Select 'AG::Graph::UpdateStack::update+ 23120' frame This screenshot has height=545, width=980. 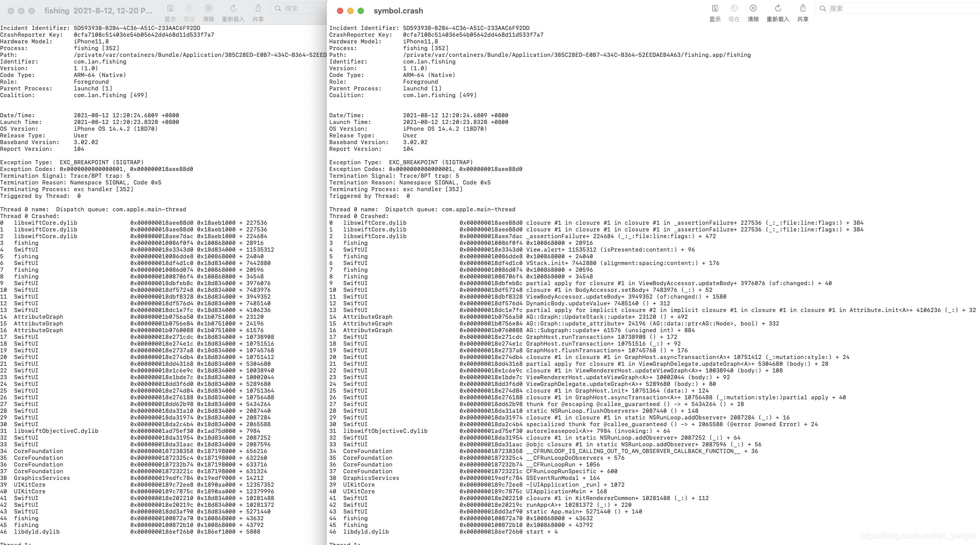click(x=509, y=317)
